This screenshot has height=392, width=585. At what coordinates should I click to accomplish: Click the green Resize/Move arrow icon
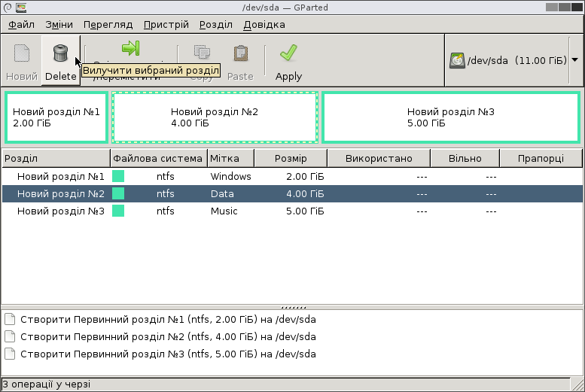130,48
